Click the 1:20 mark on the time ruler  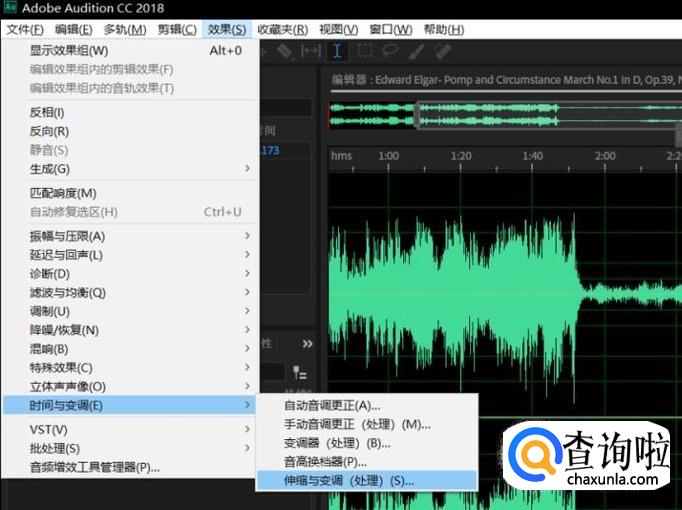(x=461, y=156)
